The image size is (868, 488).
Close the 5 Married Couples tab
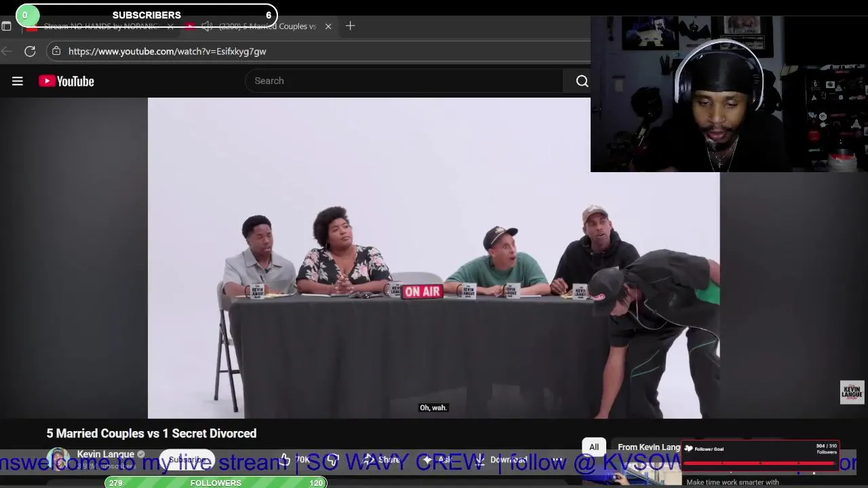point(328,26)
